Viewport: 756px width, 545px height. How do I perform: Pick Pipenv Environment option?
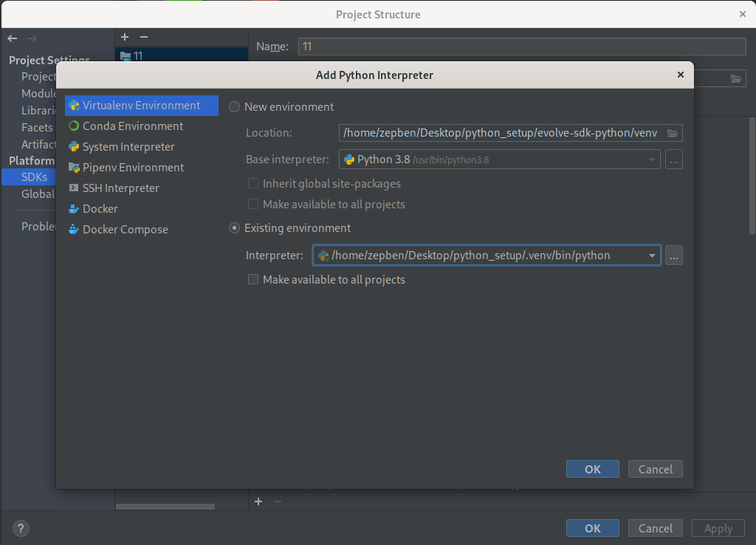[x=133, y=168]
